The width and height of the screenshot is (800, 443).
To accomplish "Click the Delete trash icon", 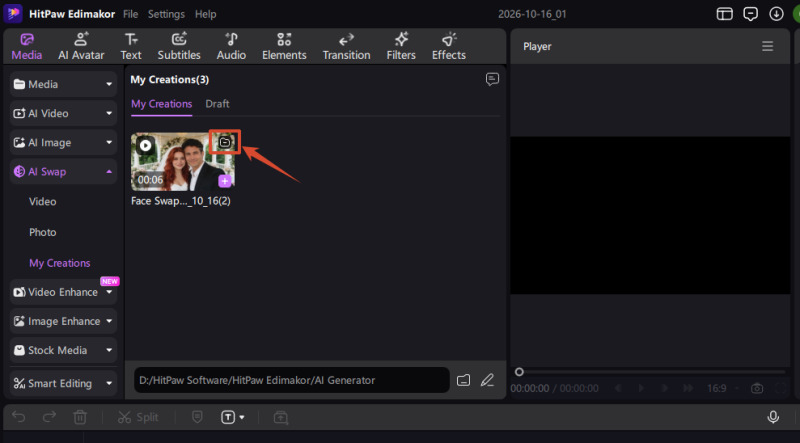I will click(80, 417).
